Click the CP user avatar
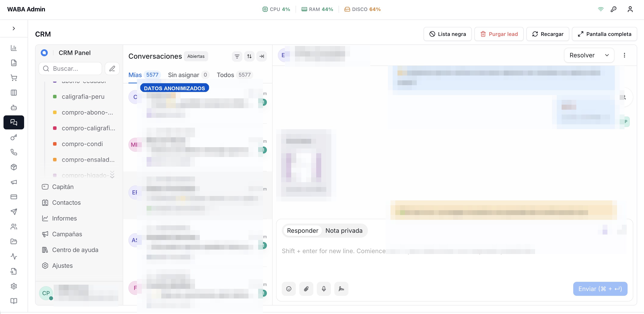 click(46, 293)
